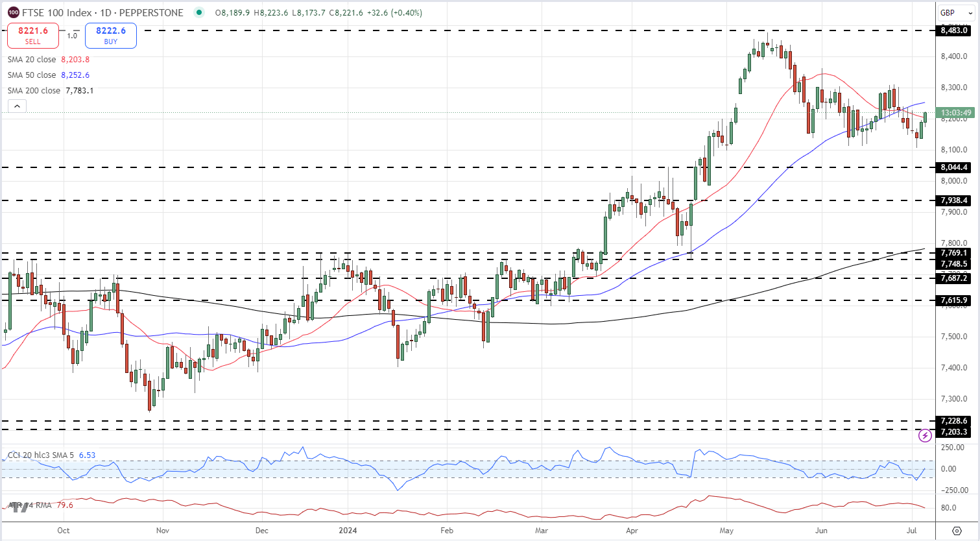The width and height of the screenshot is (980, 541).
Task: Click the 7,500.0 price scale value
Action: click(x=954, y=337)
